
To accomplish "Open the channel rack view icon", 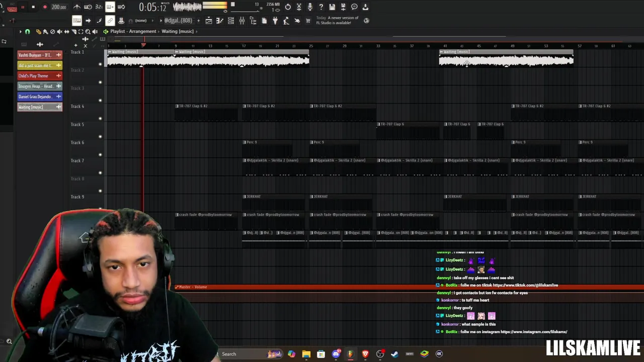I will pyautogui.click(x=231, y=21).
